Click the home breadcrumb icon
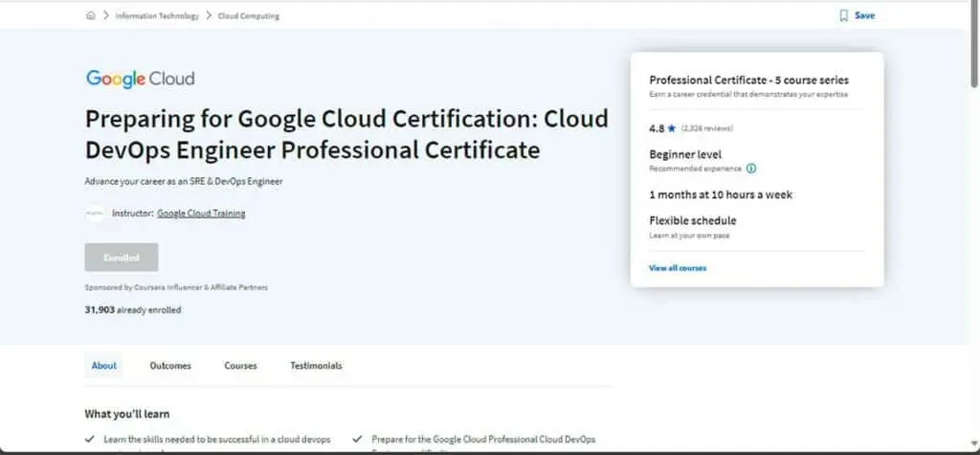The height and width of the screenshot is (455, 980). tap(91, 15)
